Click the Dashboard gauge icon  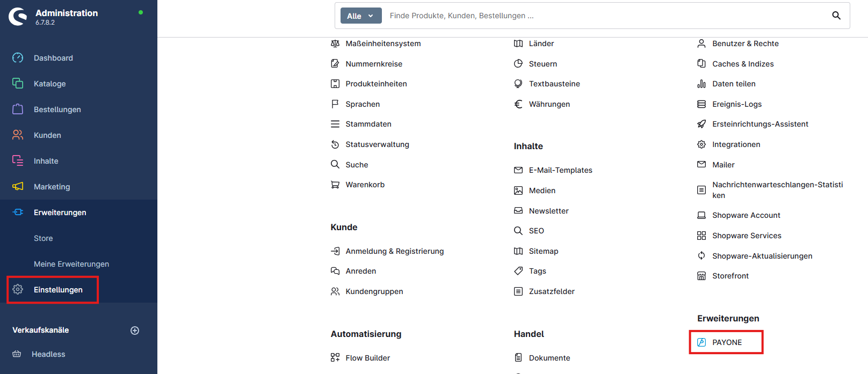(x=18, y=58)
